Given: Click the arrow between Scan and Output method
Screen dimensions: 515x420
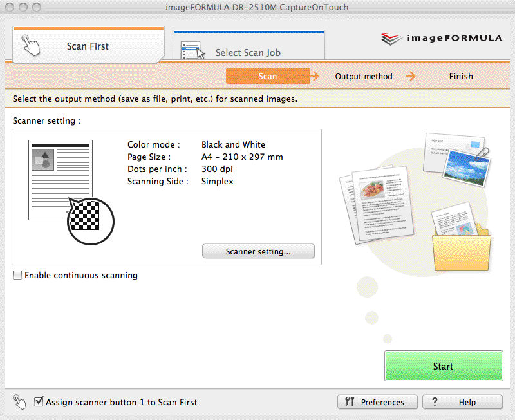Looking at the screenshot, I should (315, 76).
